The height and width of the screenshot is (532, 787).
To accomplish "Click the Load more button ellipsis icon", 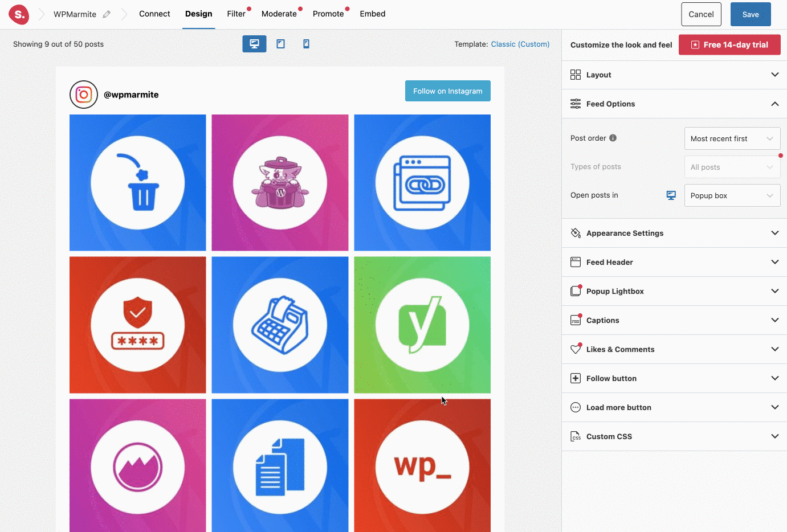I will 576,407.
